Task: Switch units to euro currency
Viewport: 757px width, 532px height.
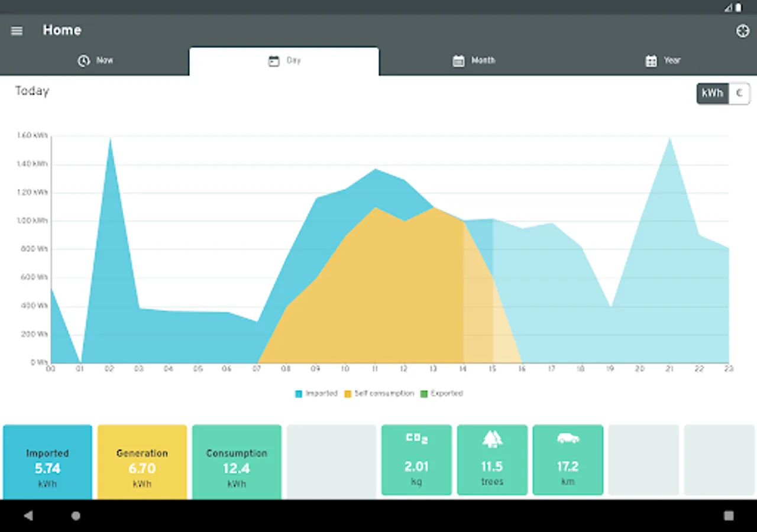Action: [739, 93]
